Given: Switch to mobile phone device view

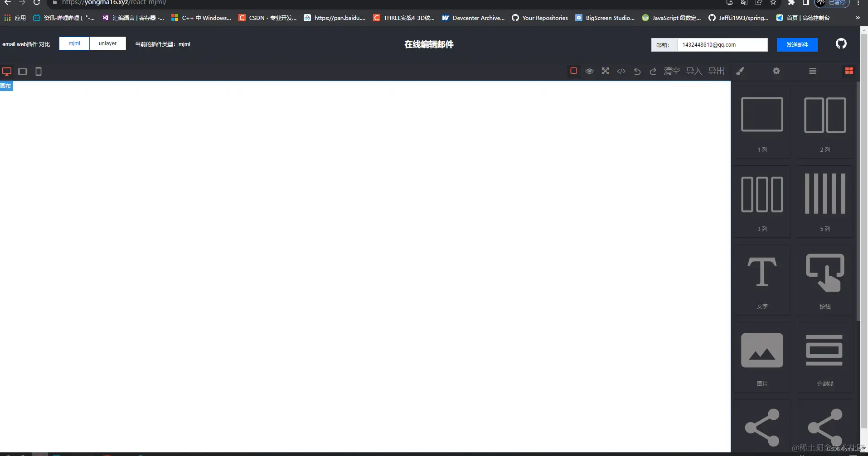Looking at the screenshot, I should pos(39,72).
